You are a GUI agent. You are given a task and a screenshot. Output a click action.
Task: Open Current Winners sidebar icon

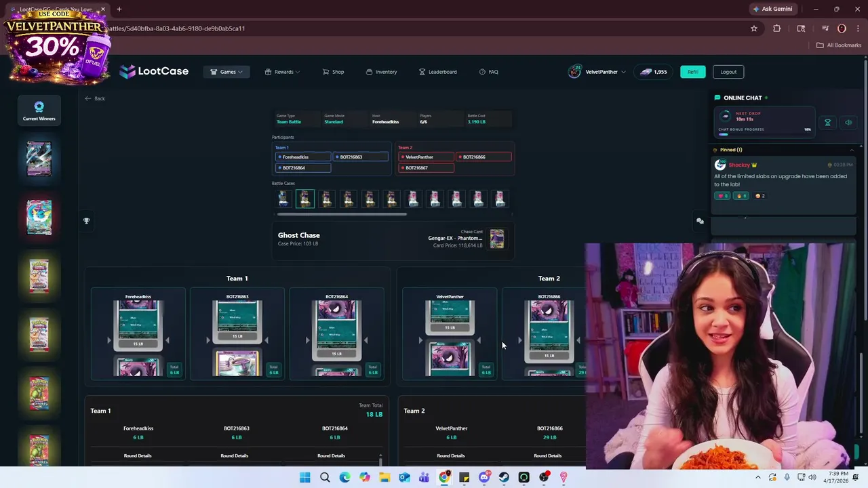pyautogui.click(x=39, y=110)
